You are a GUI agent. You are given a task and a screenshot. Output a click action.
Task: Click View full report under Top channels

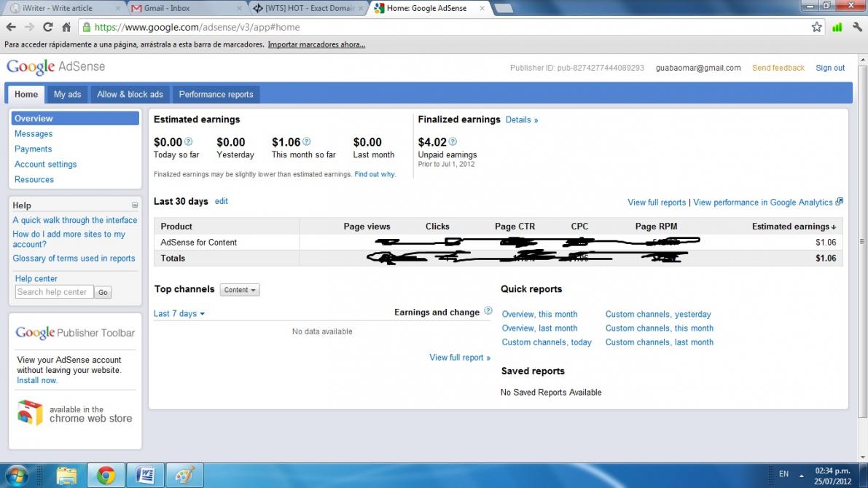click(460, 358)
